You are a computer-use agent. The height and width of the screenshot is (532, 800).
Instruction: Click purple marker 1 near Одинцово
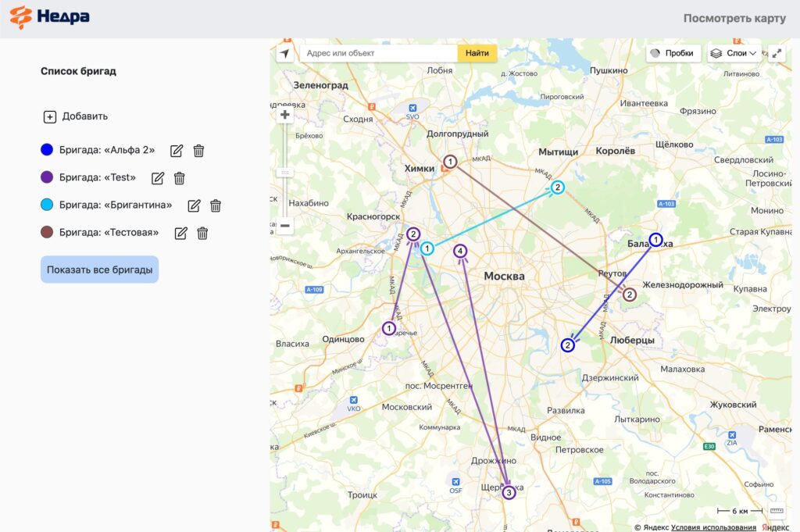[389, 328]
